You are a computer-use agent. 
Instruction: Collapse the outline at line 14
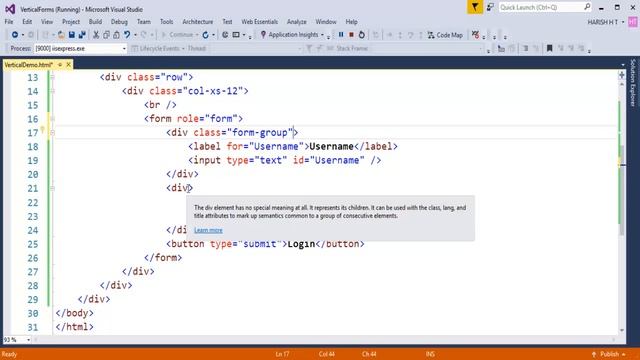pos(52,91)
